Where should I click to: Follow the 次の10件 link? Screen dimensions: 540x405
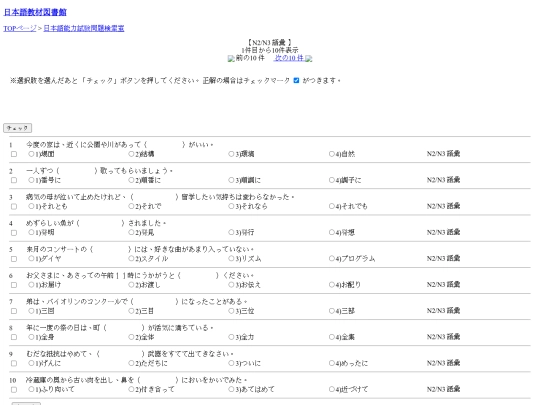point(289,58)
